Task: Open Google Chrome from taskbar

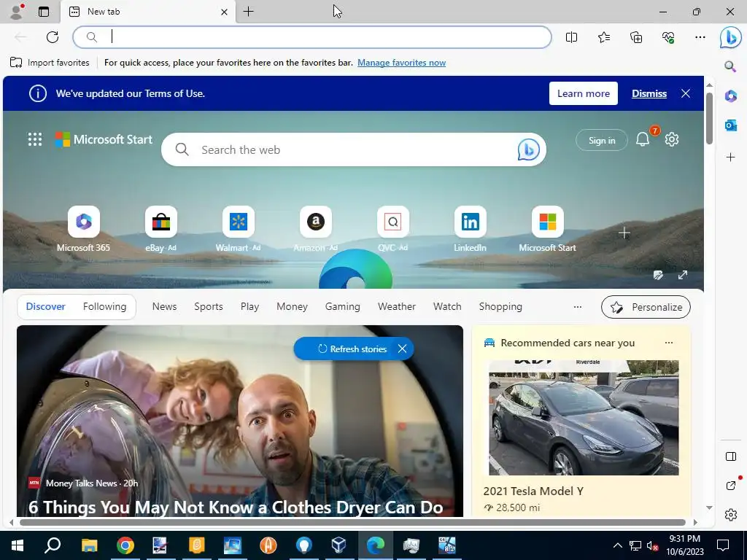Action: click(x=125, y=545)
